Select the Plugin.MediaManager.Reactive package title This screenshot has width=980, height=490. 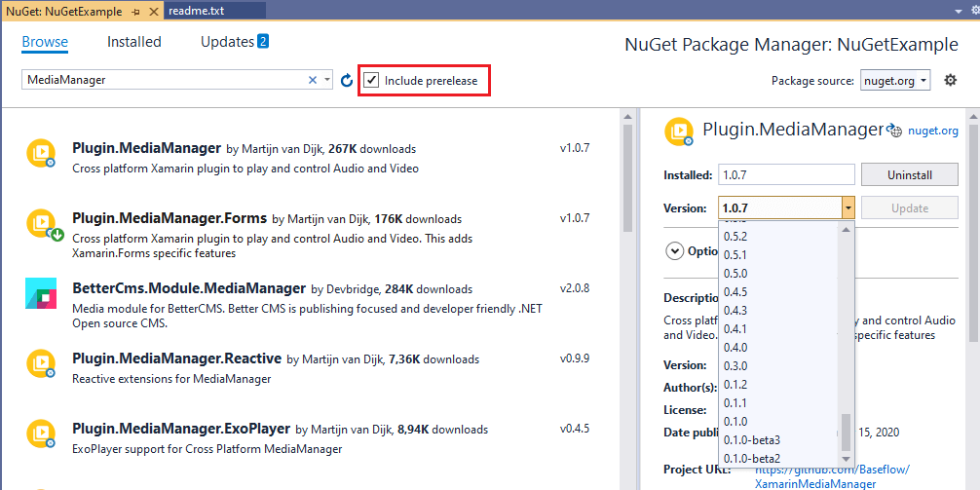click(177, 358)
